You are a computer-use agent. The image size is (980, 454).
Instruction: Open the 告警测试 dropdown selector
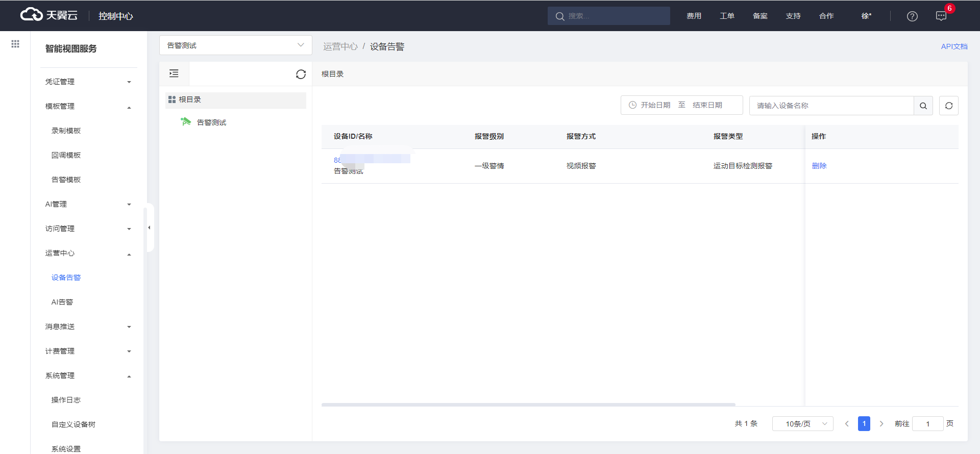pyautogui.click(x=235, y=45)
